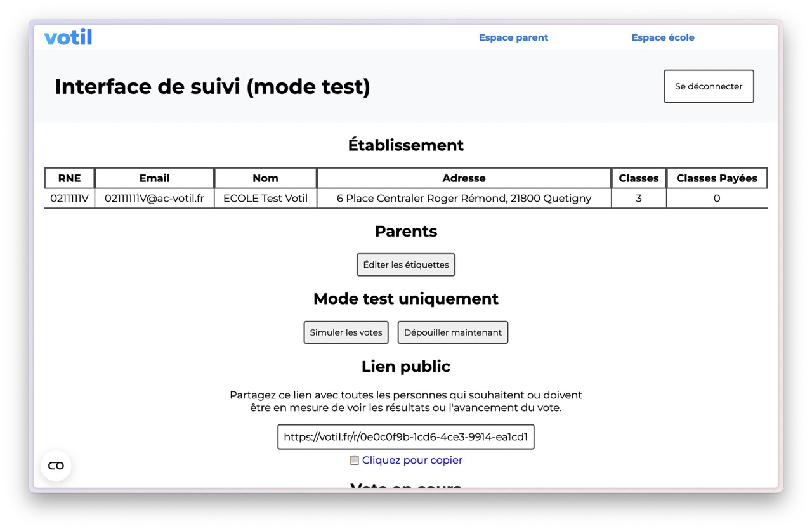812x531 pixels.
Task: Click the Établissement heading
Action: click(405, 145)
